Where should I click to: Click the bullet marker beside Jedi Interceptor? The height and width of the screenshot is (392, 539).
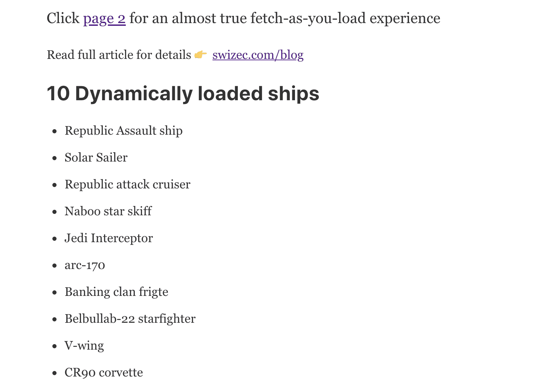[x=54, y=239]
